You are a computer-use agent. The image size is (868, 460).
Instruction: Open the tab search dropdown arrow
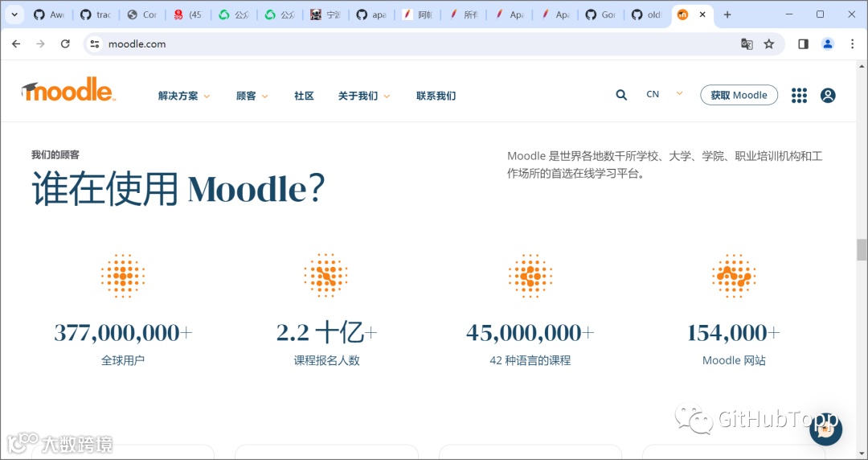(x=15, y=15)
